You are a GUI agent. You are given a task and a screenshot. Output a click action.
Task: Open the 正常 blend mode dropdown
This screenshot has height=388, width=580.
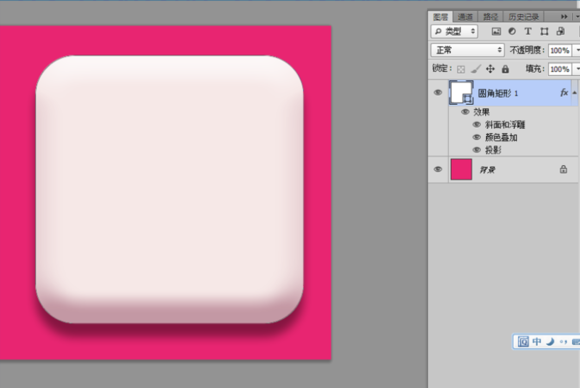click(468, 50)
